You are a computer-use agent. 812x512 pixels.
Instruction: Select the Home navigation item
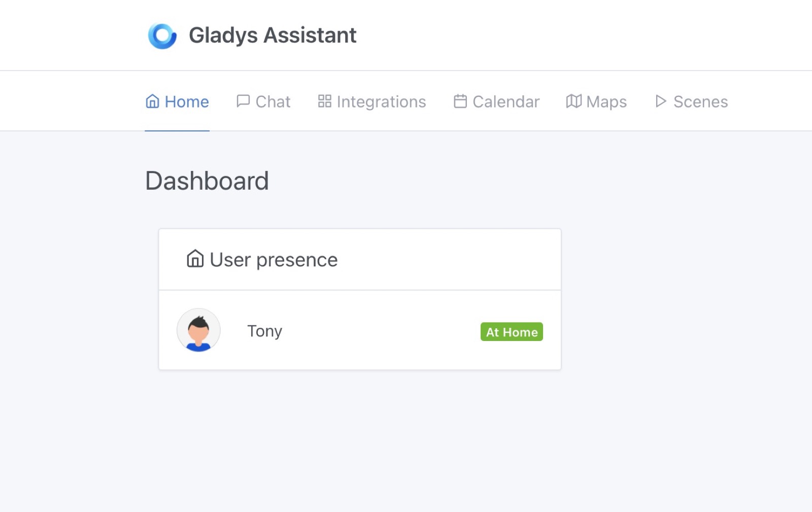(185, 101)
